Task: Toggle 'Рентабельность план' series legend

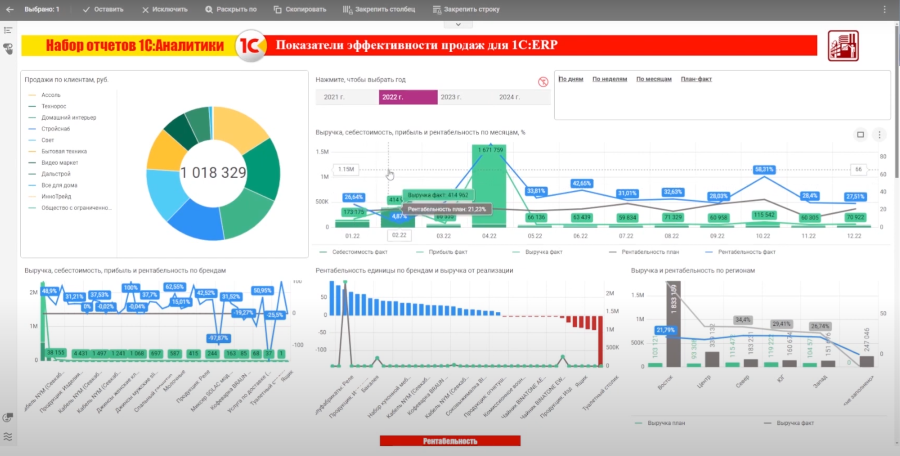Action: click(x=646, y=252)
